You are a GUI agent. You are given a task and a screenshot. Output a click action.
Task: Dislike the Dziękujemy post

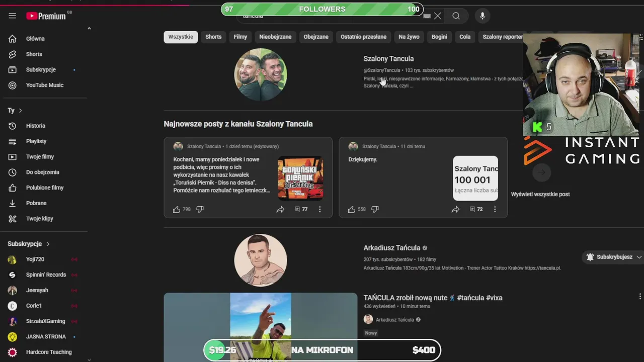coord(375,209)
